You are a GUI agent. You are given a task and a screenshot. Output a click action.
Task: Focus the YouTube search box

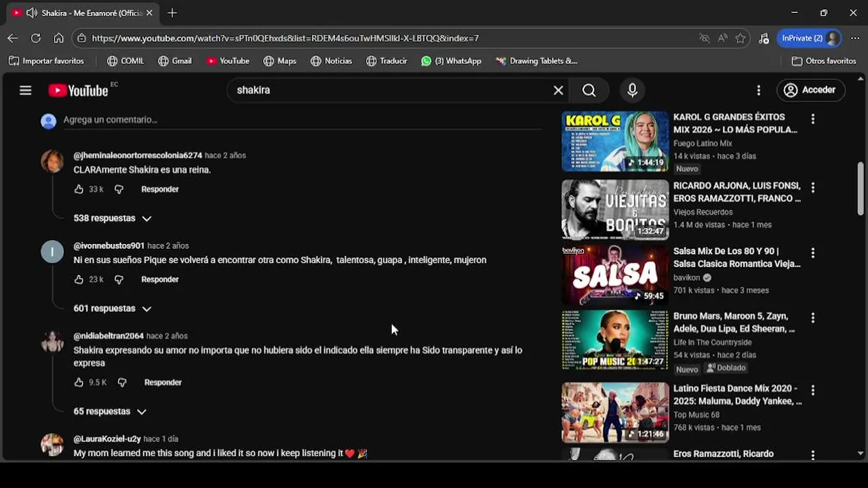[390, 90]
